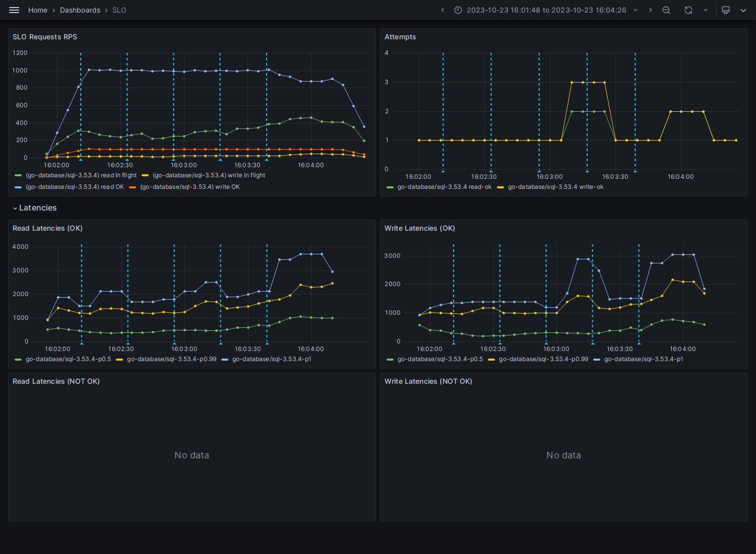Toggle 'read-ok' legend in Attempts
This screenshot has height=554, width=756.
click(445, 187)
